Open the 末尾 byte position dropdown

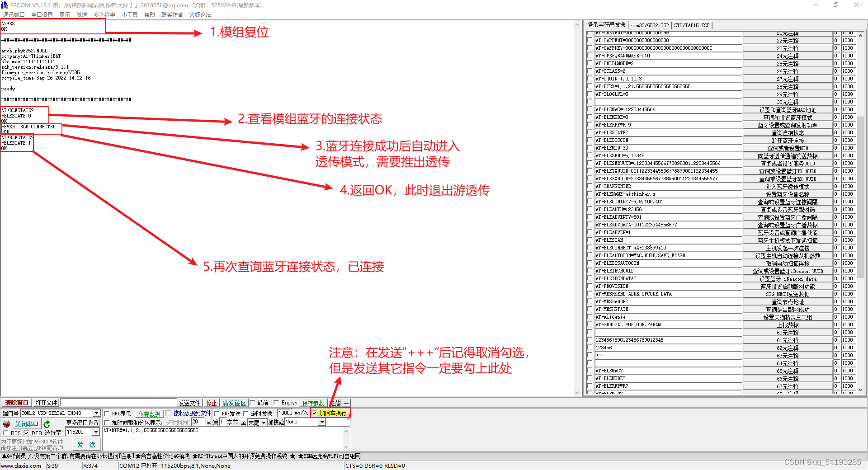(x=264, y=423)
